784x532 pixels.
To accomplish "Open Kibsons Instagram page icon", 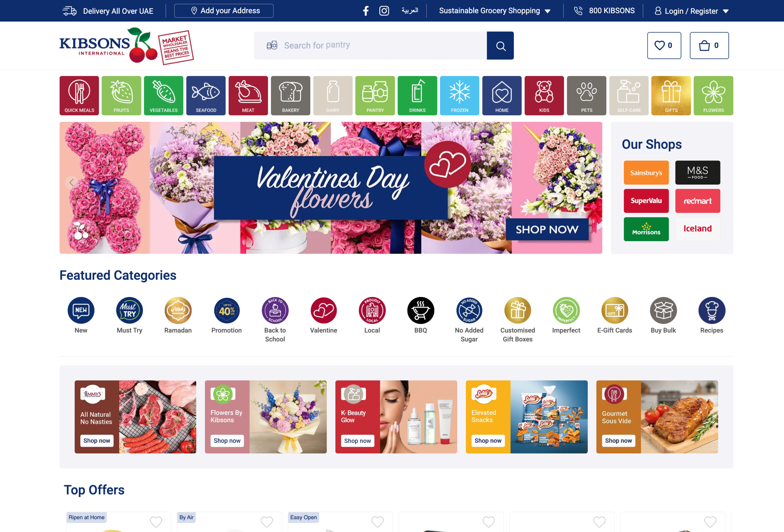I will tap(384, 11).
